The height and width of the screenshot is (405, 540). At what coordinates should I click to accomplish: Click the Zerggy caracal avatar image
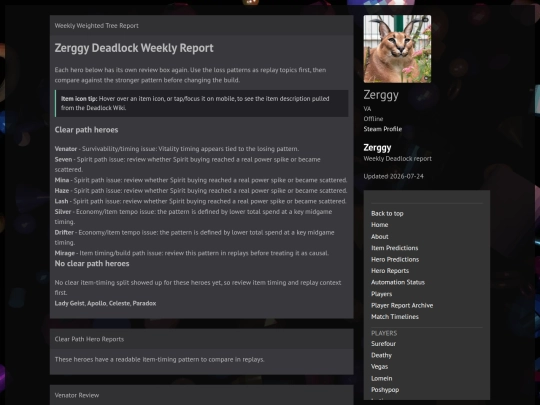(397, 49)
